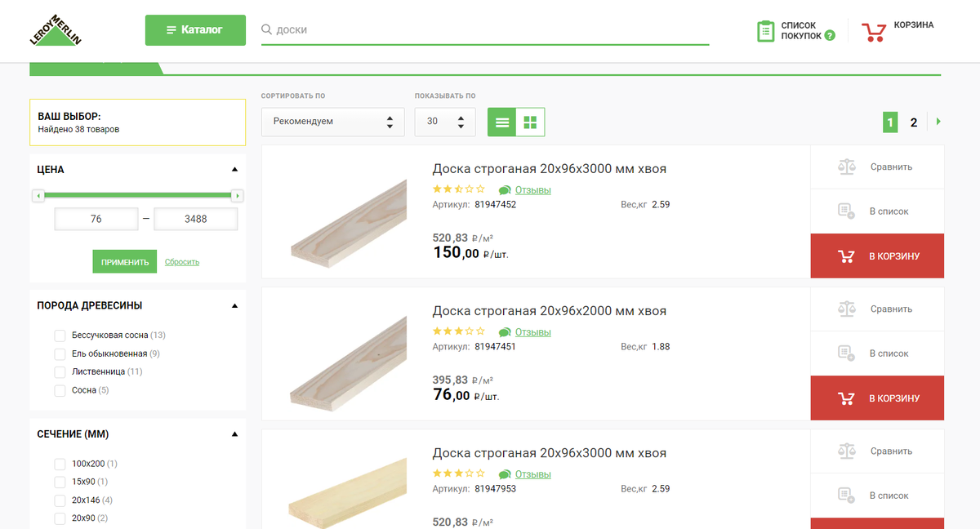Go to page 2 of results

point(914,122)
